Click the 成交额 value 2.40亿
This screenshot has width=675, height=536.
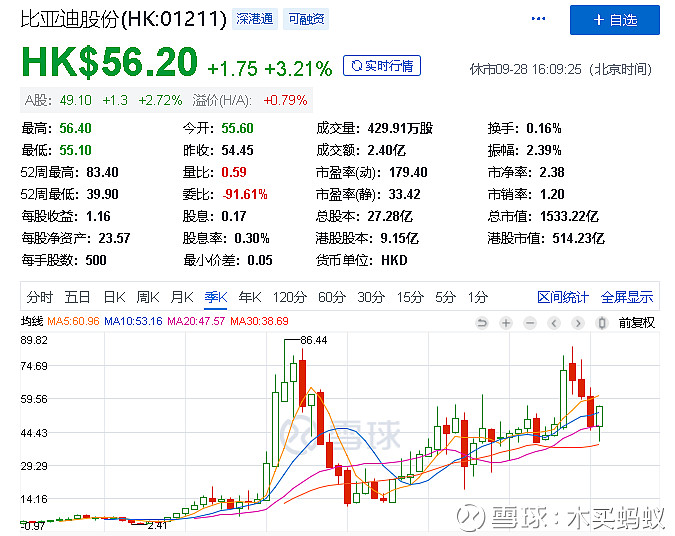click(x=387, y=150)
